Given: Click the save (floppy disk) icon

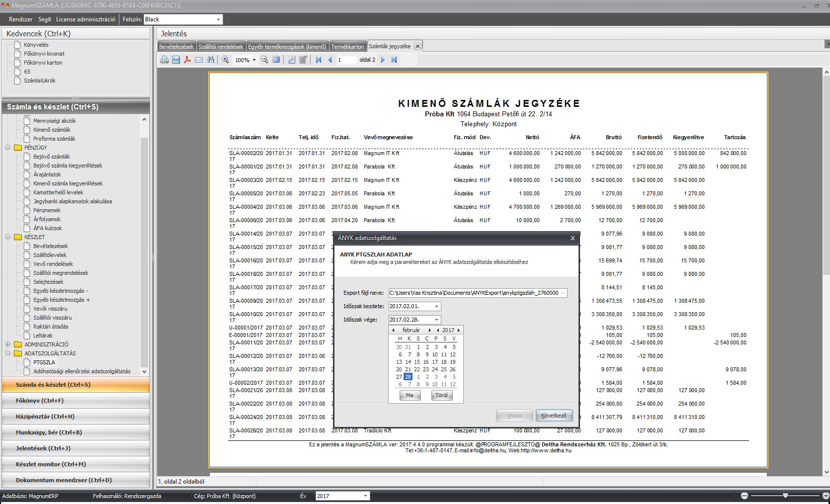Looking at the screenshot, I should [176, 60].
